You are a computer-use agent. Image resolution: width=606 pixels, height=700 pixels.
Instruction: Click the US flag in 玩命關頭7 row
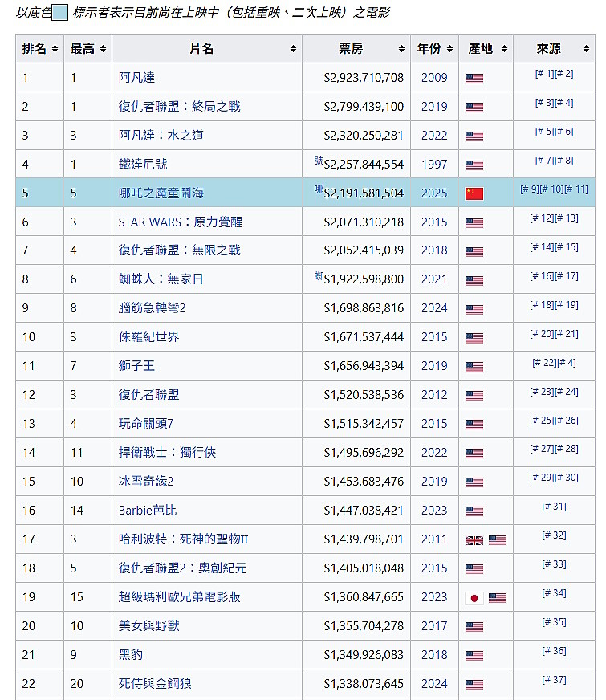[474, 425]
